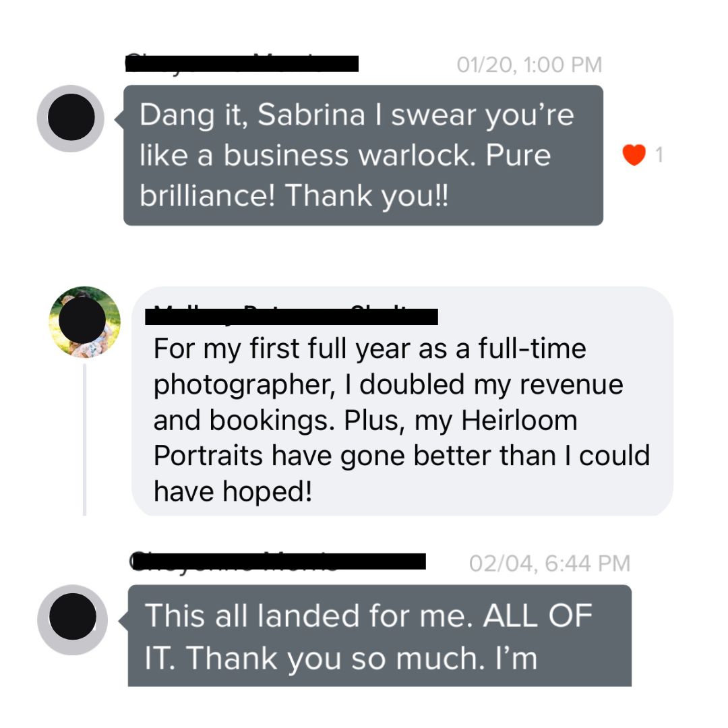Click the 02/04, 6:44 PM timestamp
The image size is (728, 728).
(x=550, y=563)
